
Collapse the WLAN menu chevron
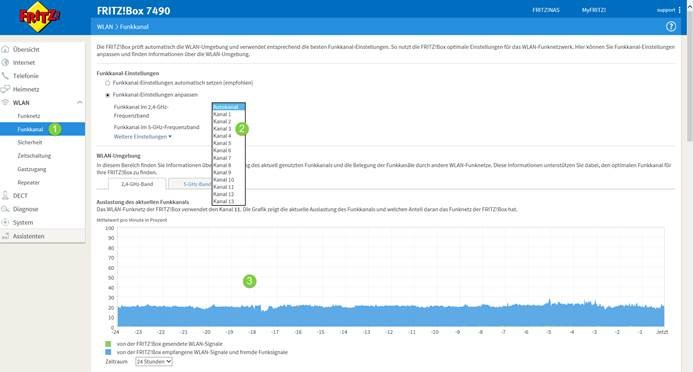80,102
